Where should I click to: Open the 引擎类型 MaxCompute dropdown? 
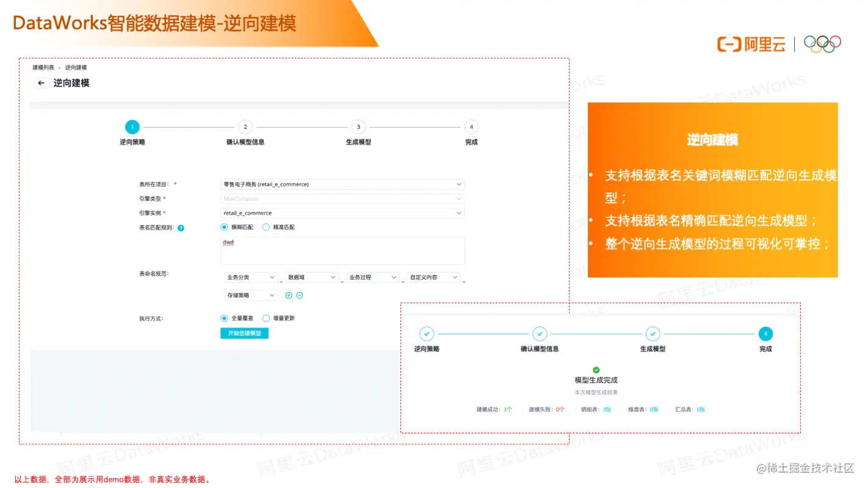click(342, 199)
